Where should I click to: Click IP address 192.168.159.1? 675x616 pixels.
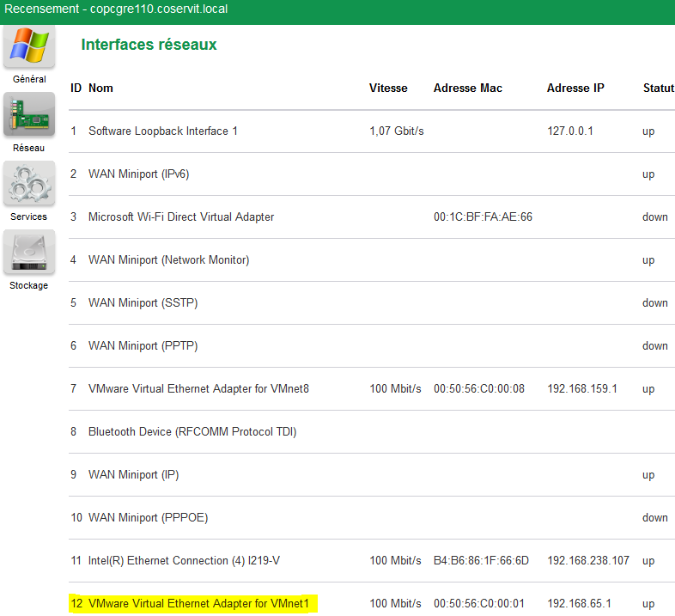tap(582, 388)
